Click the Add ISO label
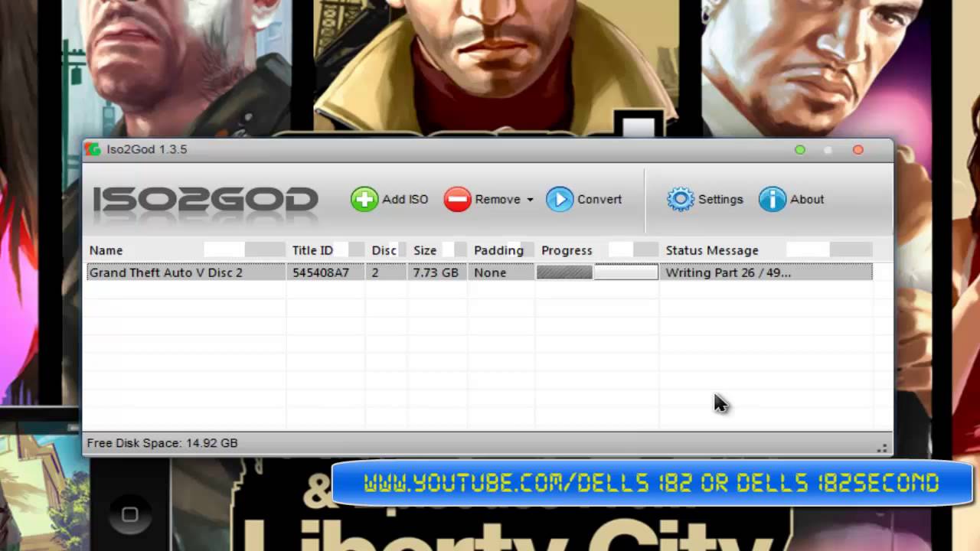980x551 pixels. (405, 199)
